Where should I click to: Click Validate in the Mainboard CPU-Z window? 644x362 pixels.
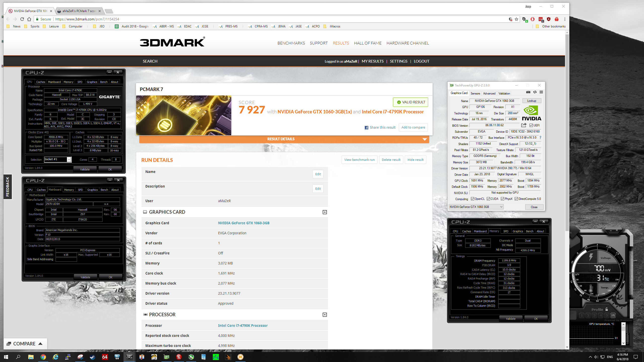[x=85, y=277]
